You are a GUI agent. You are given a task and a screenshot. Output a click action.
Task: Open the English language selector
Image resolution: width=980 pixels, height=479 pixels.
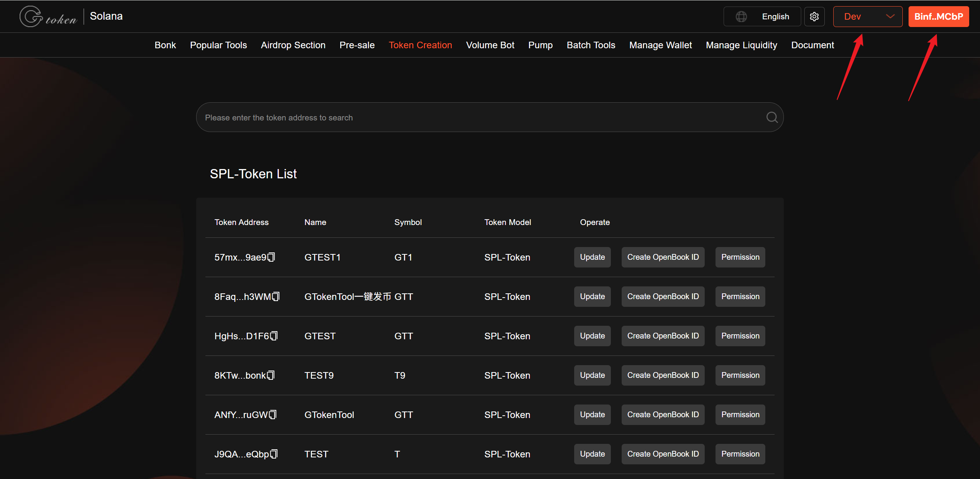(762, 17)
